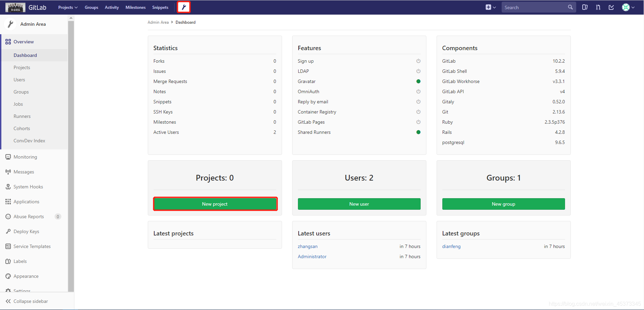The width and height of the screenshot is (644, 310).
Task: Click the GitLab Pages power icon
Action: point(418,122)
